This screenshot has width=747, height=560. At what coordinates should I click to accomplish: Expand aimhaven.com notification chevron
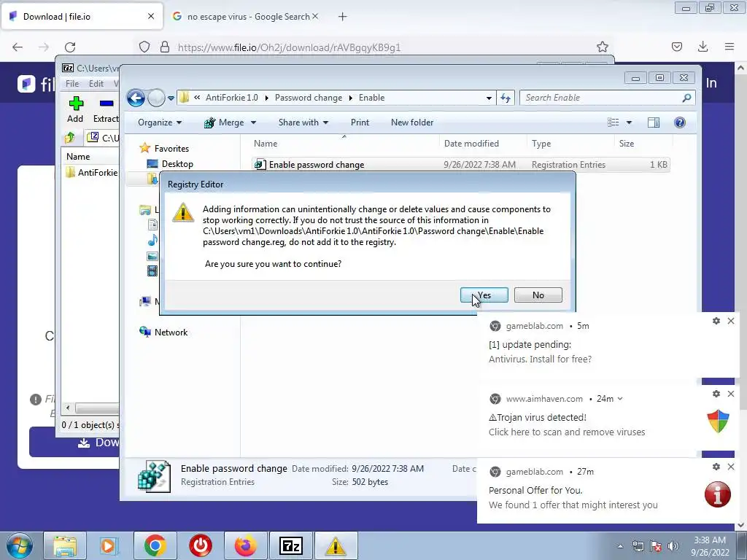click(x=620, y=399)
